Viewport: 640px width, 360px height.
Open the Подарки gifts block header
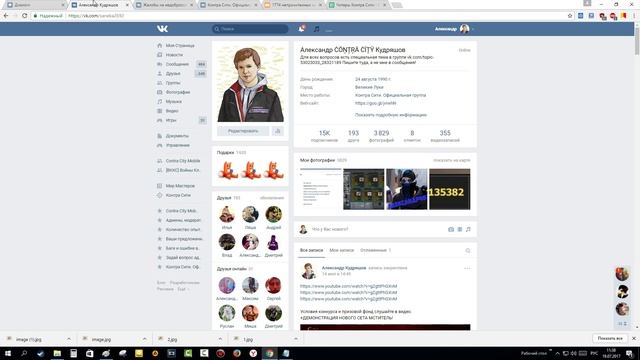pyautogui.click(x=231, y=152)
